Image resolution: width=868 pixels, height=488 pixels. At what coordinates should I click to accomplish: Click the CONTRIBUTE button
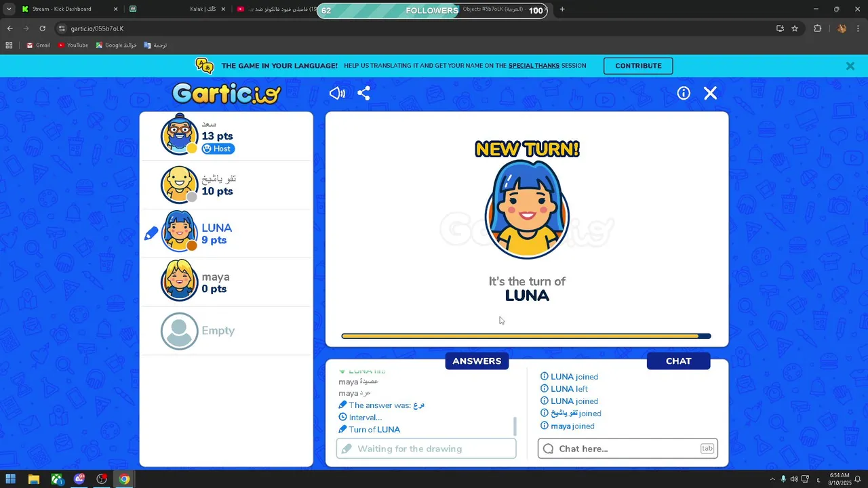click(638, 66)
